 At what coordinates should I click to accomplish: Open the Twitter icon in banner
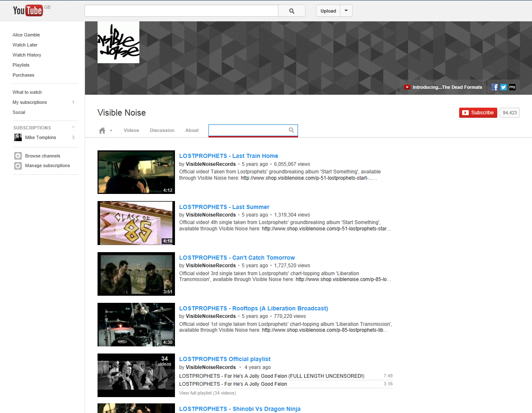pos(504,87)
